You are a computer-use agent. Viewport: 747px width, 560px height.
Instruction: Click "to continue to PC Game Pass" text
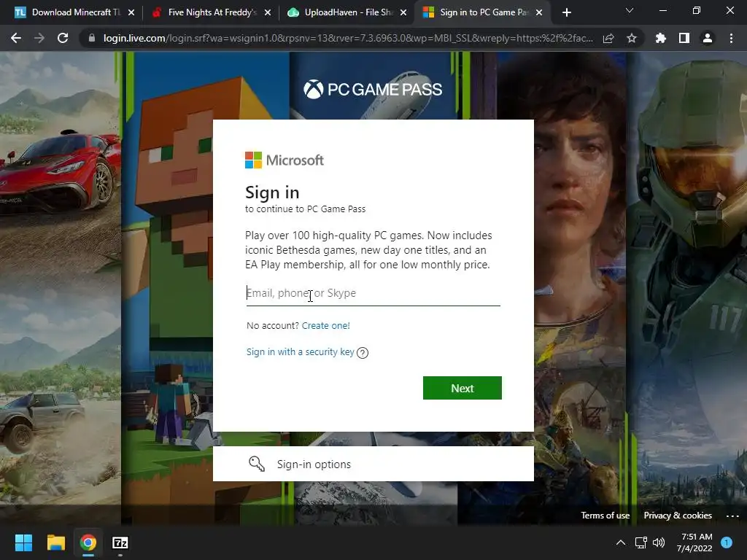tap(306, 209)
